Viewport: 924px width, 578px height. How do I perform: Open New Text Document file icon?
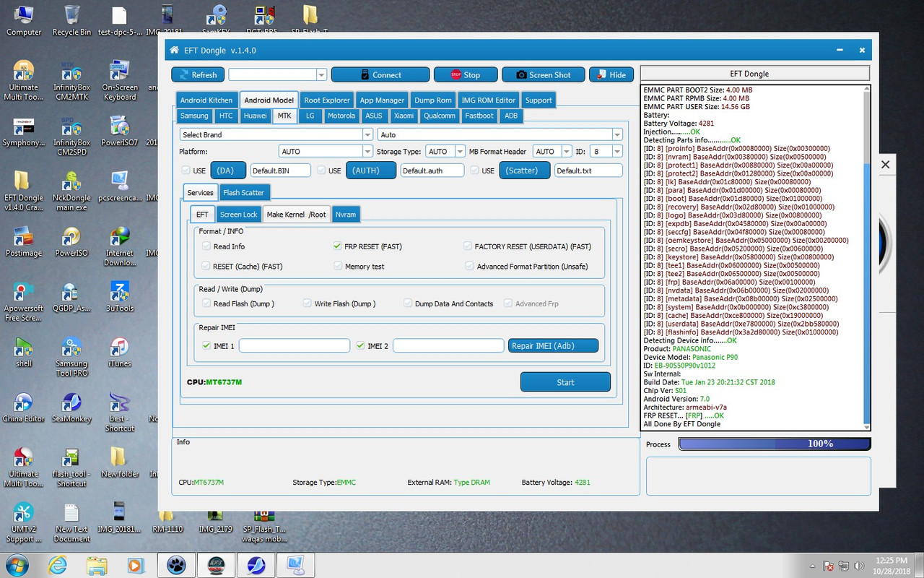pos(71,522)
